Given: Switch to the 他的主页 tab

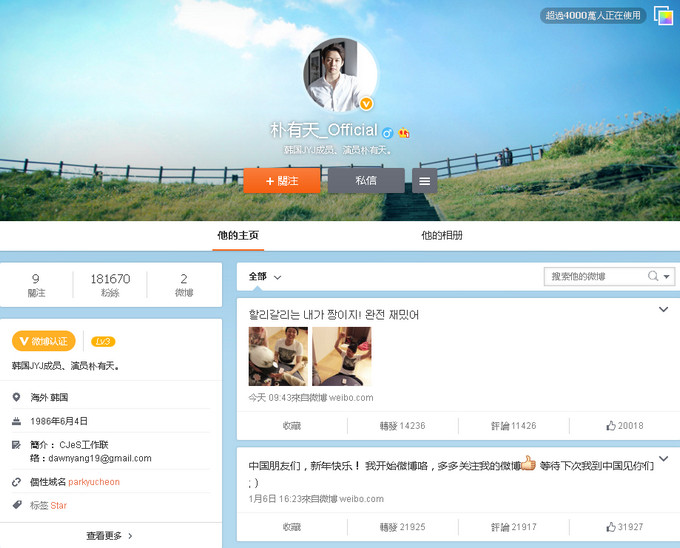Looking at the screenshot, I should click(x=238, y=235).
